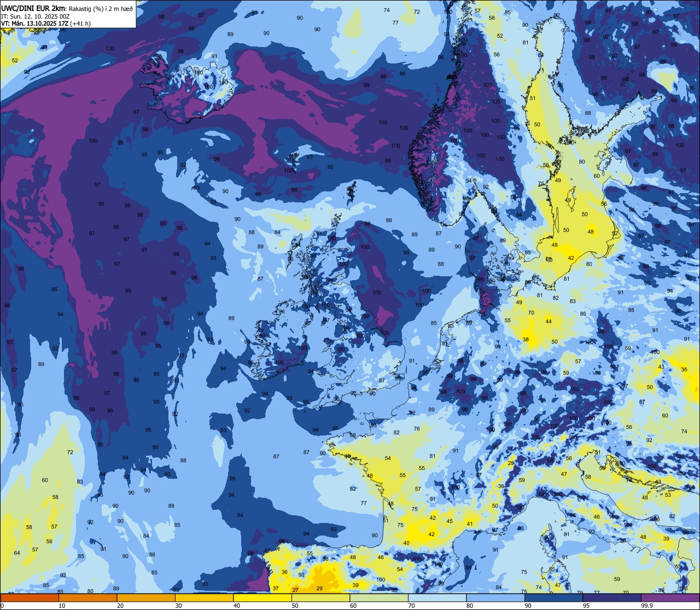The image size is (700, 610).
Task: Click the 60–70% pale green legend swatch
Action: pos(379,597)
